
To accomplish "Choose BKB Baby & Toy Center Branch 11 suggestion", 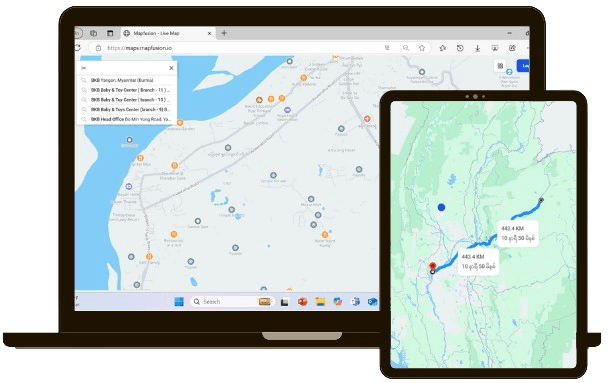I will pyautogui.click(x=127, y=90).
